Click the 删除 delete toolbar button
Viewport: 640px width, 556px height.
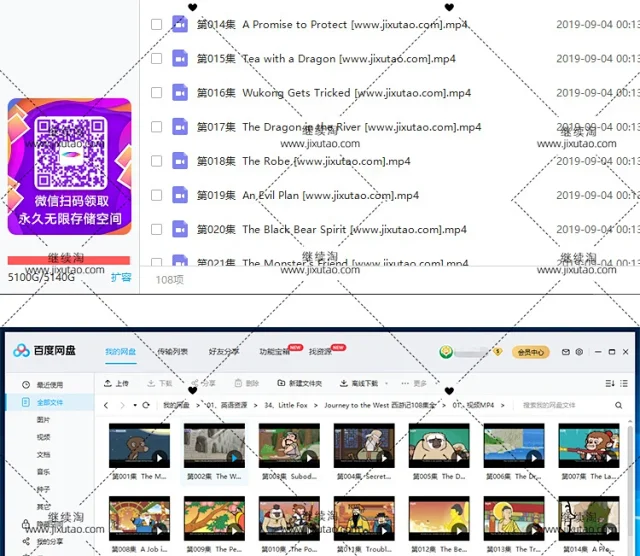pos(247,383)
